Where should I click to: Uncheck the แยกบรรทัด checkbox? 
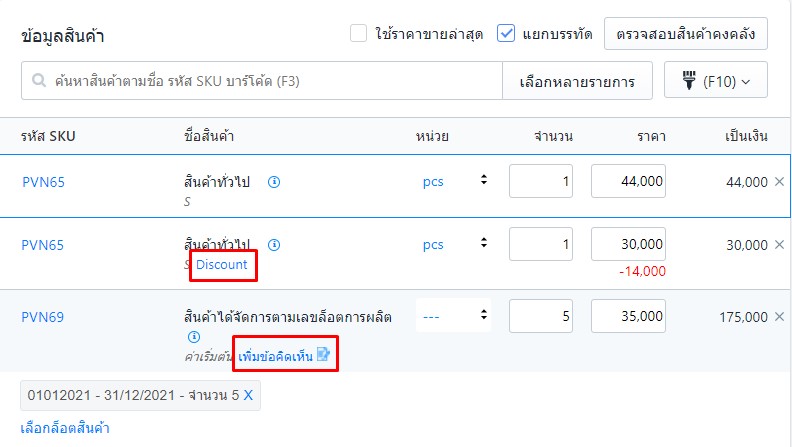[506, 34]
